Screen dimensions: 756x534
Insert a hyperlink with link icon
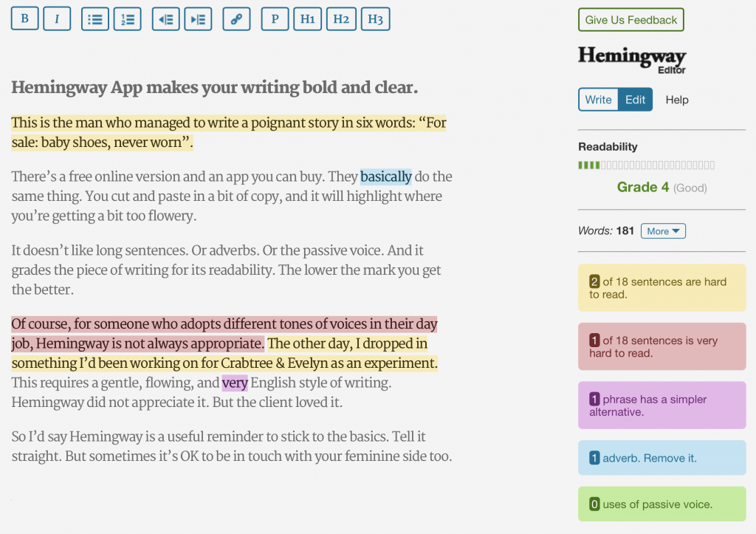(x=236, y=19)
